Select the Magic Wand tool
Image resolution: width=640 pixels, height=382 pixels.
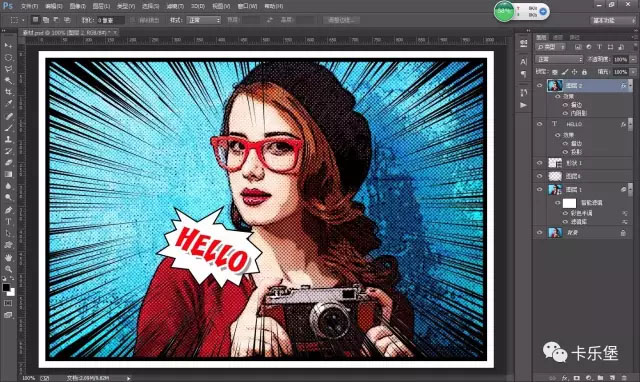(8, 80)
